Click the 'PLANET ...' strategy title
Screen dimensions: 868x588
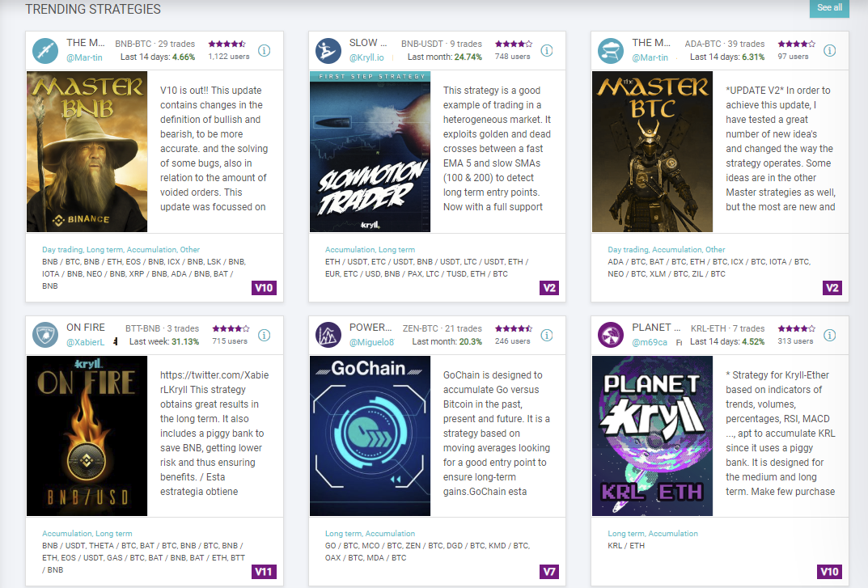click(657, 328)
